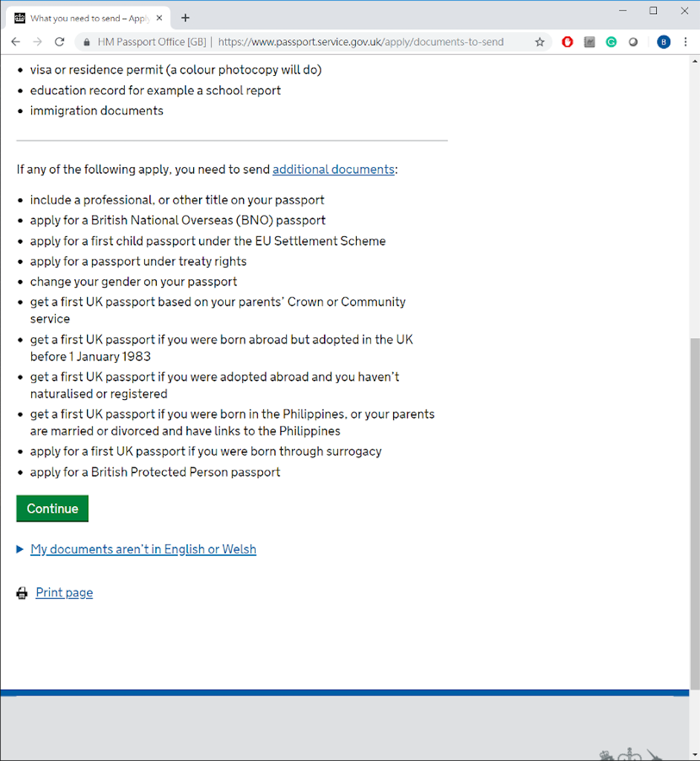Click the 'Print page' link
The height and width of the screenshot is (761, 700).
[64, 593]
